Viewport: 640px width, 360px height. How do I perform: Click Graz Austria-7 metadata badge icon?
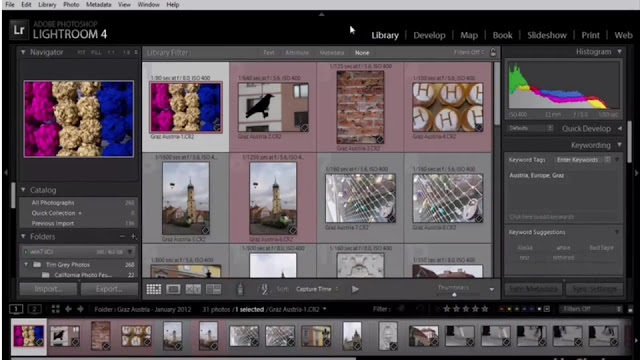pyautogui.click(x=391, y=219)
